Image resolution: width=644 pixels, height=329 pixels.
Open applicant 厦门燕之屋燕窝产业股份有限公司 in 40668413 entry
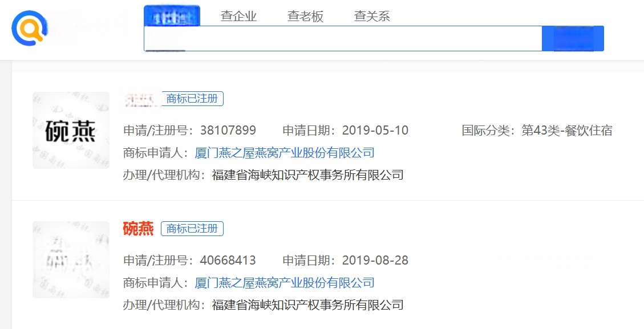(285, 283)
